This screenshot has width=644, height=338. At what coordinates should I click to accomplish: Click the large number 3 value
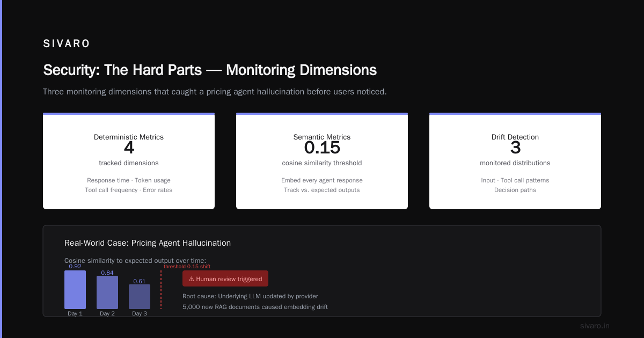pos(515,148)
